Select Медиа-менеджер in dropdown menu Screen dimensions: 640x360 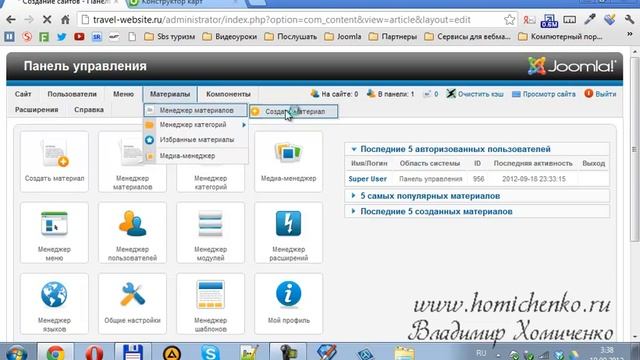coord(196,156)
